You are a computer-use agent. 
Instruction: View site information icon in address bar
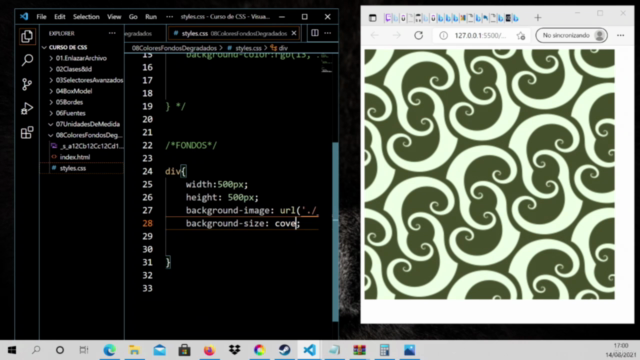click(x=443, y=36)
